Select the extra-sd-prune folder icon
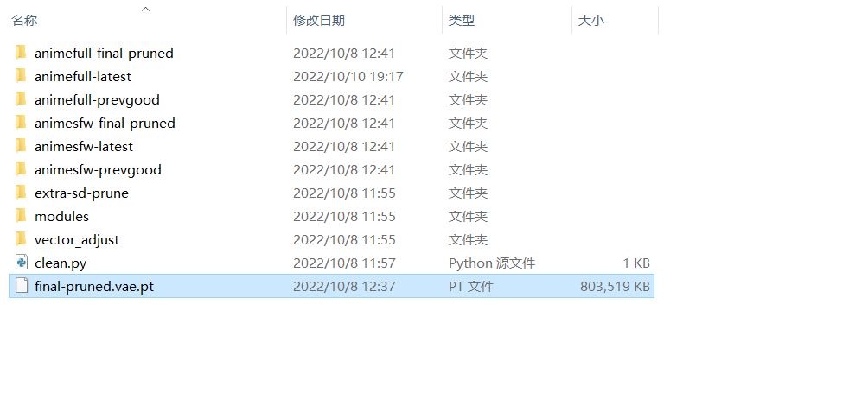This screenshot has width=868, height=393. point(21,193)
